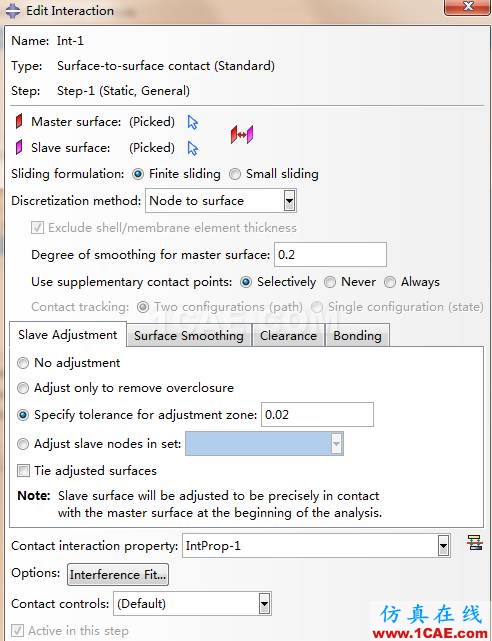The width and height of the screenshot is (492, 641).
Task: Click the Slave surface picker arrow icon
Action: [192, 148]
